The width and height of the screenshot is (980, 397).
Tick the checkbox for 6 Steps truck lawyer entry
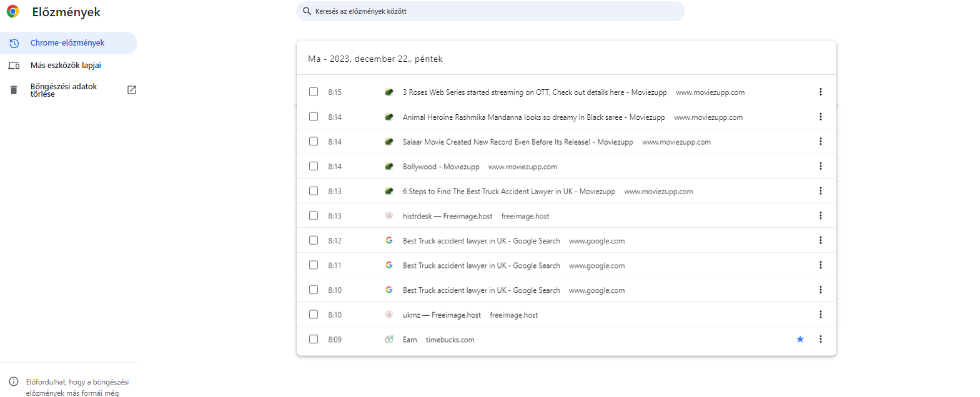point(314,191)
